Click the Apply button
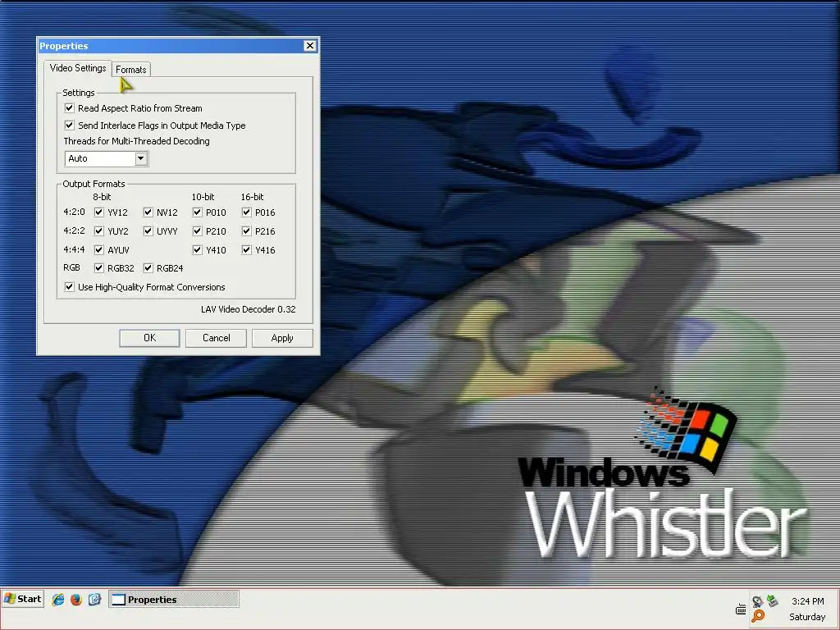This screenshot has width=840, height=630. click(282, 338)
